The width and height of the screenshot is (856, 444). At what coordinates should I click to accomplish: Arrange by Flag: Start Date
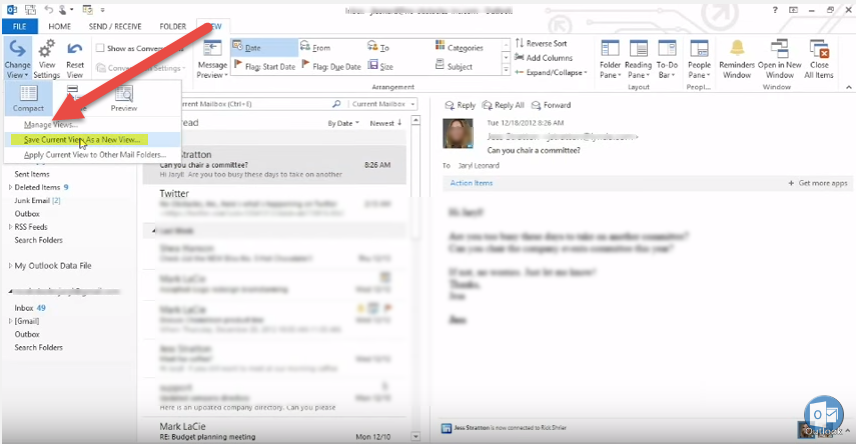point(264,66)
